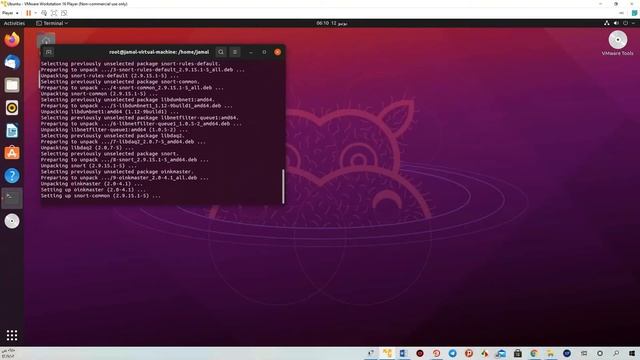Viewport: 640px width, 360px height.
Task: Open the mounted disc icon in the dock
Action: 12,221
